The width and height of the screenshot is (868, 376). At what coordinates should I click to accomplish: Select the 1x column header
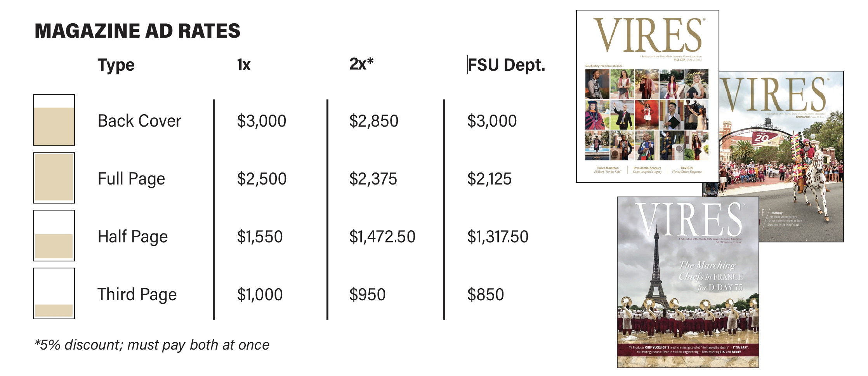coord(244,64)
